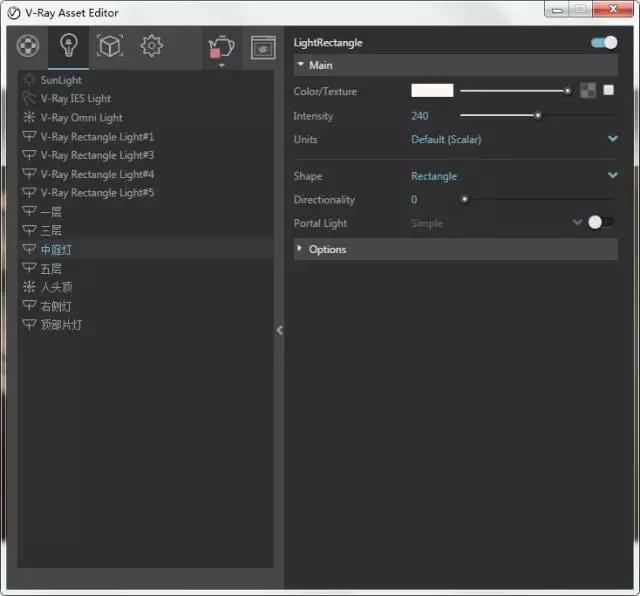The width and height of the screenshot is (640, 596).
Task: Open the texture map slot button
Action: pos(588,90)
